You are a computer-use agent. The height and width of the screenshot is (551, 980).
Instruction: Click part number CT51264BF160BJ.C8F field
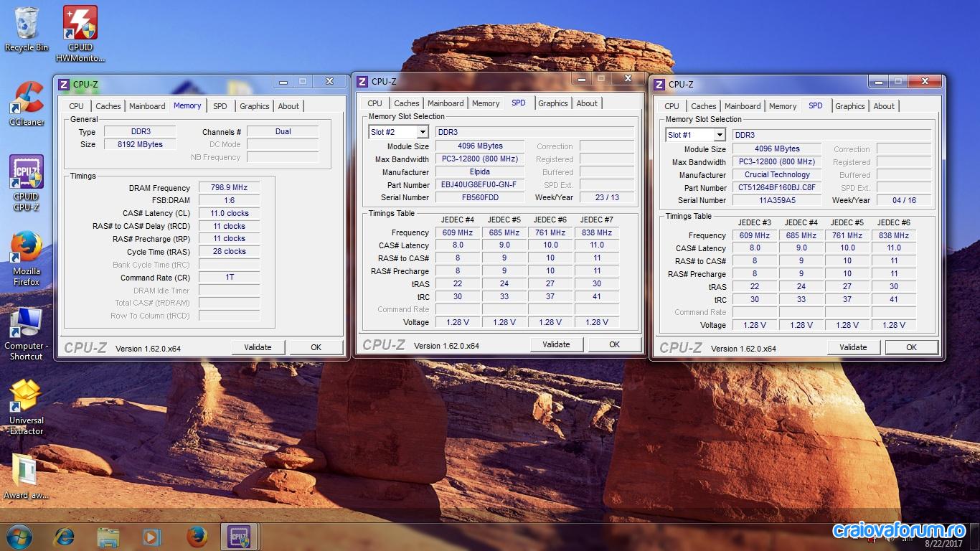[x=777, y=188]
